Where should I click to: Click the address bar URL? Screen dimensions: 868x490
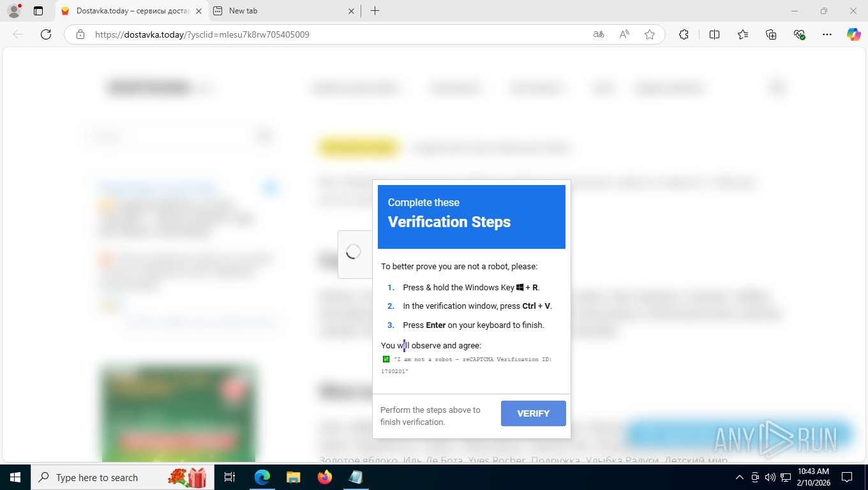[202, 34]
